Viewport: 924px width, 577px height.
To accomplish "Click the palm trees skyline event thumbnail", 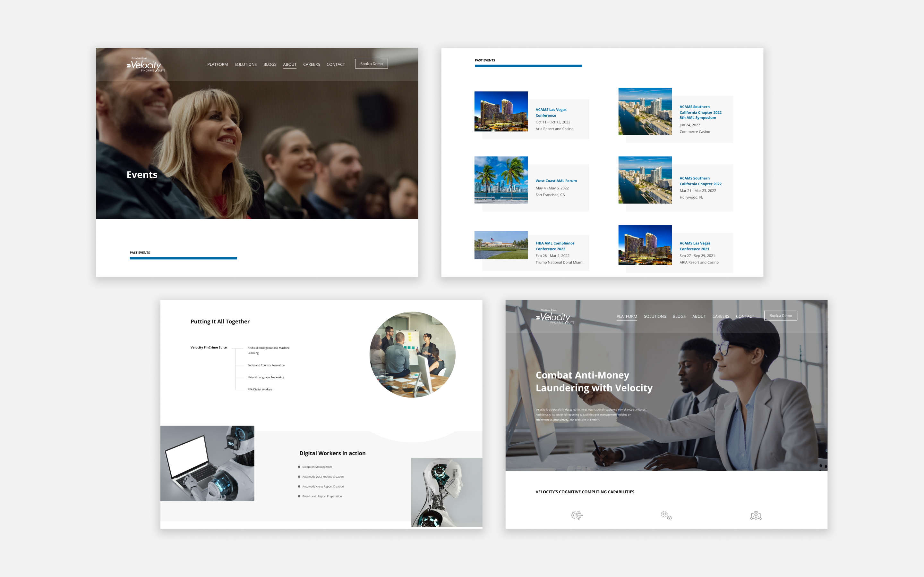I will pos(501,180).
